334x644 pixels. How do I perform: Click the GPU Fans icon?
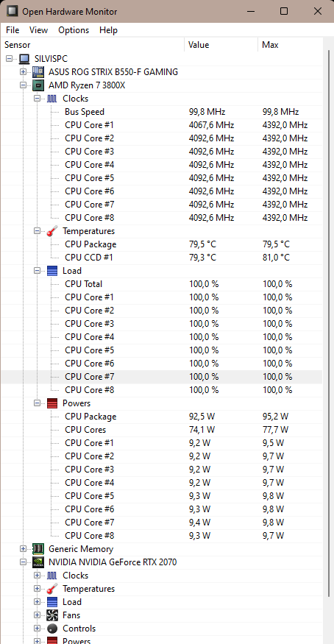point(52,615)
